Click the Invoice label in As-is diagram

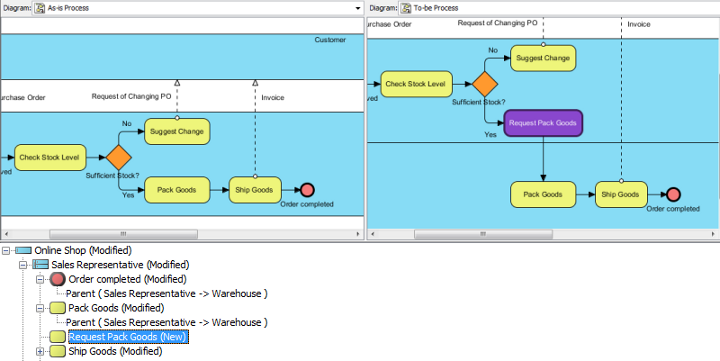coord(273,97)
